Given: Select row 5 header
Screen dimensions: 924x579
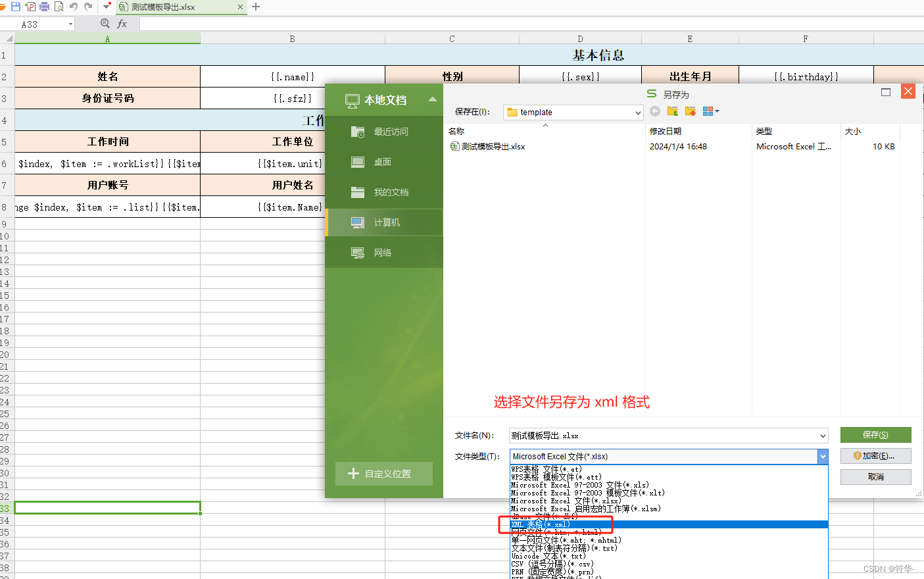Looking at the screenshot, I should pos(7,142).
